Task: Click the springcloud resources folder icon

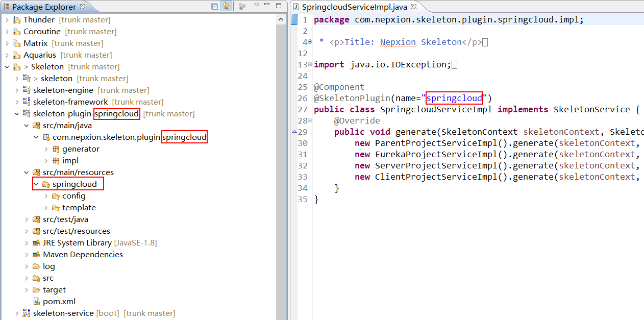Action: coord(46,184)
